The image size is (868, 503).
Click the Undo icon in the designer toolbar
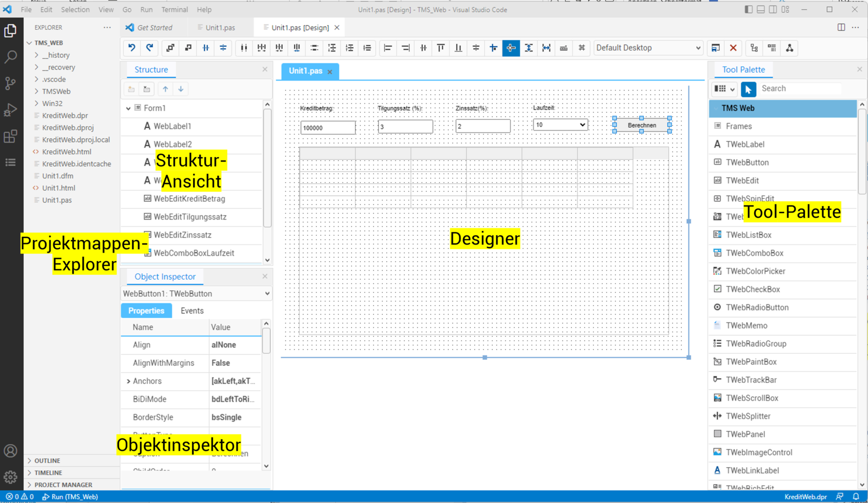coord(131,48)
